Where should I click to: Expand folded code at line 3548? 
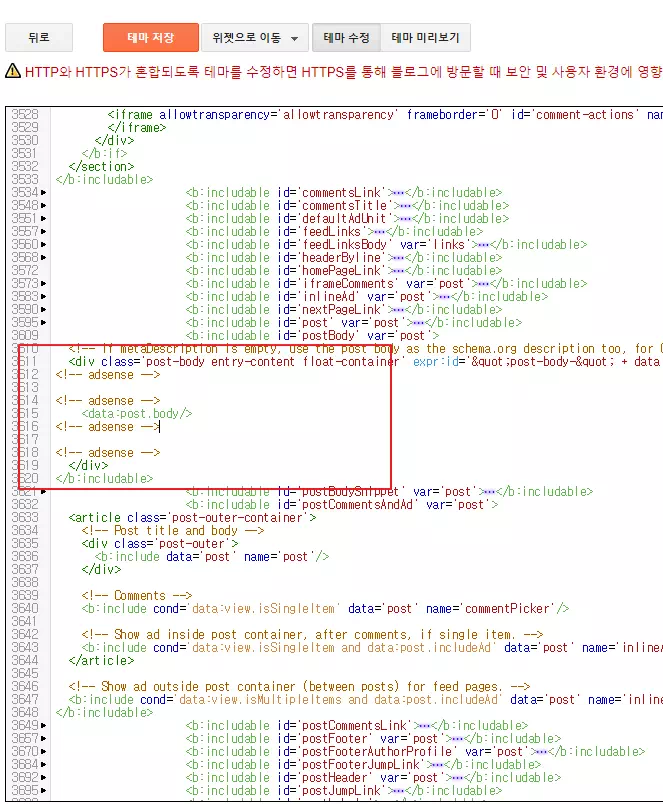(x=44, y=206)
